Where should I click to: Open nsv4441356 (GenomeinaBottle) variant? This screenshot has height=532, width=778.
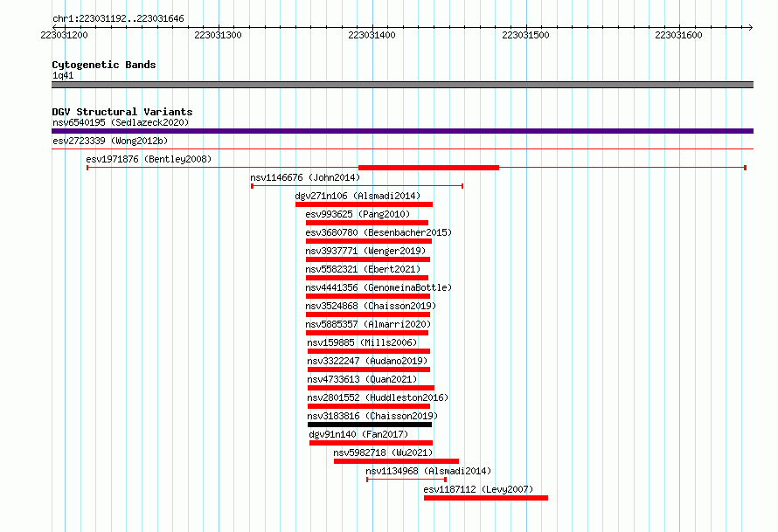[379, 287]
